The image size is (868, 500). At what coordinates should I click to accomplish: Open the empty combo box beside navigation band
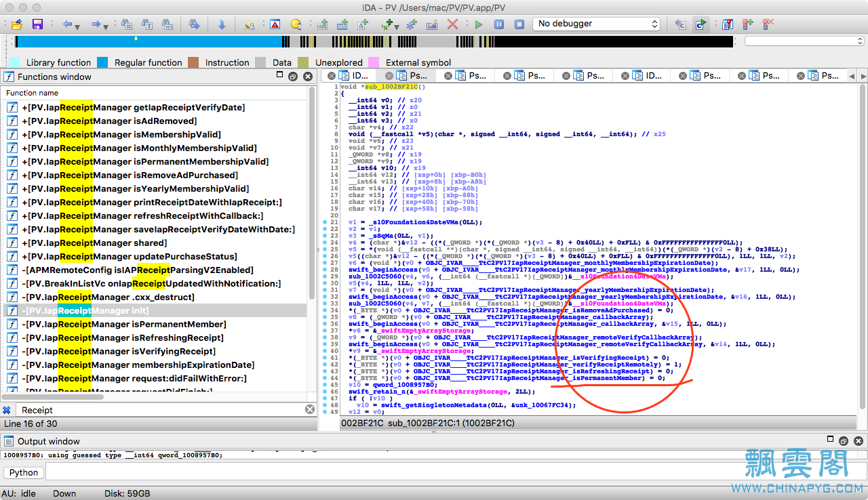tap(804, 41)
